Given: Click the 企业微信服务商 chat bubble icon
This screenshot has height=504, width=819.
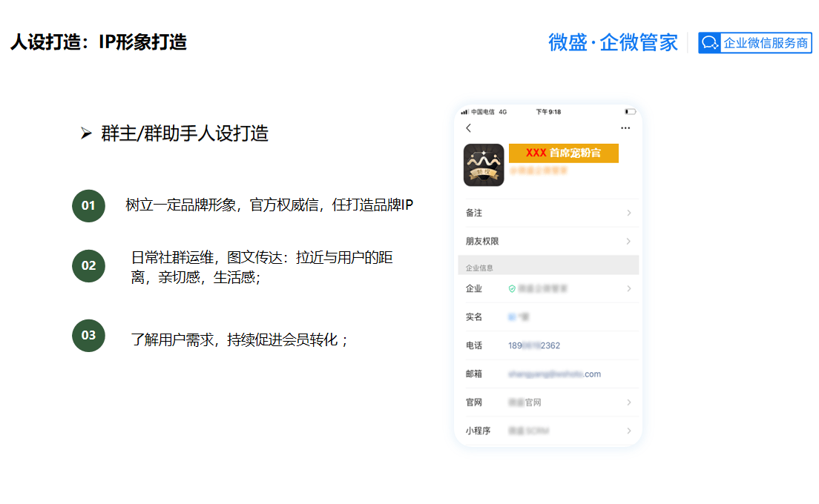Looking at the screenshot, I should (x=710, y=43).
